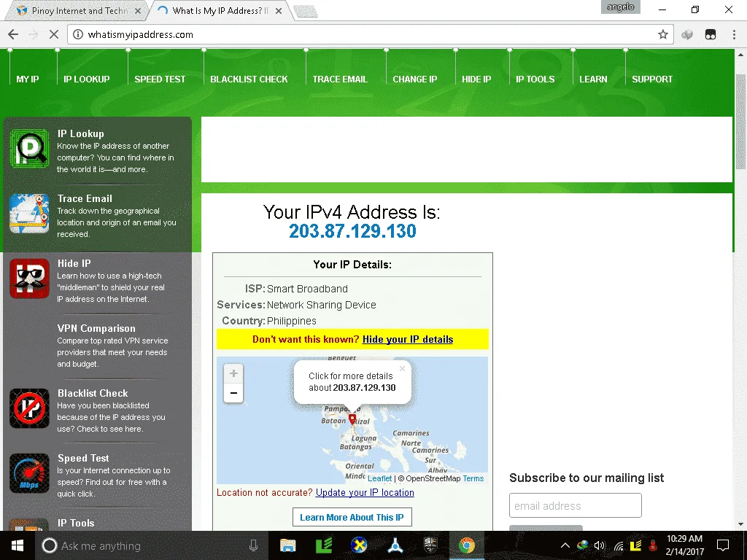Open SPEED TEST menu item

click(x=160, y=79)
